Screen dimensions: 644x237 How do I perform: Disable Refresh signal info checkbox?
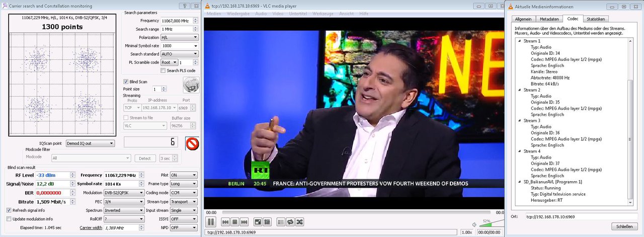pos(9,210)
